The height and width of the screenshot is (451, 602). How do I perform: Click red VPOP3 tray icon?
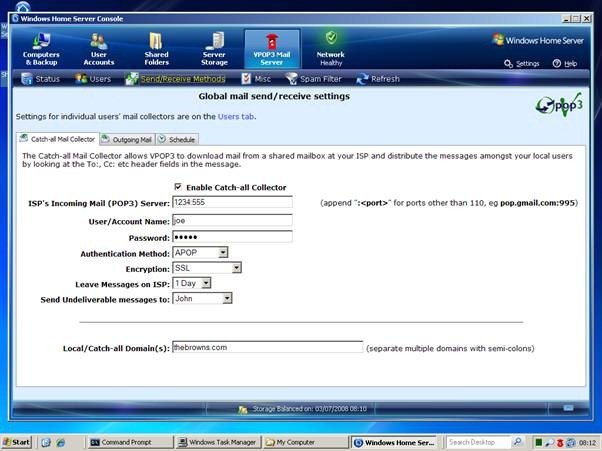point(560,443)
